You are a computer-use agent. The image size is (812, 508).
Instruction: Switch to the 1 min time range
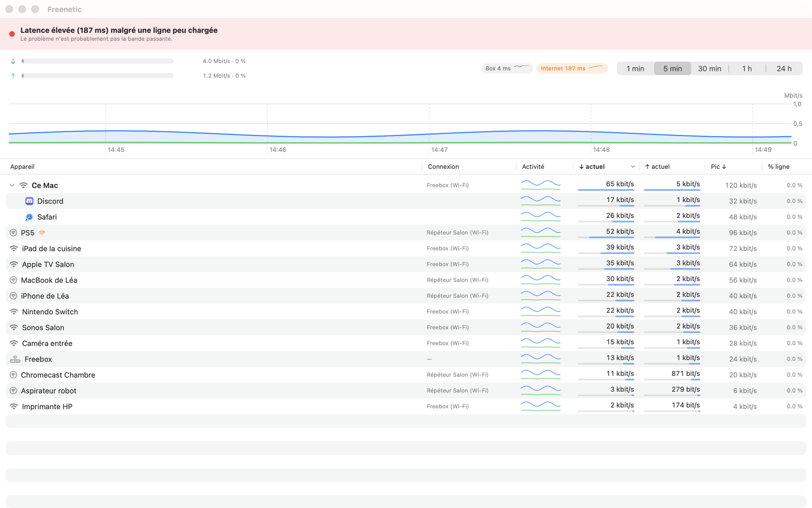[x=635, y=69]
